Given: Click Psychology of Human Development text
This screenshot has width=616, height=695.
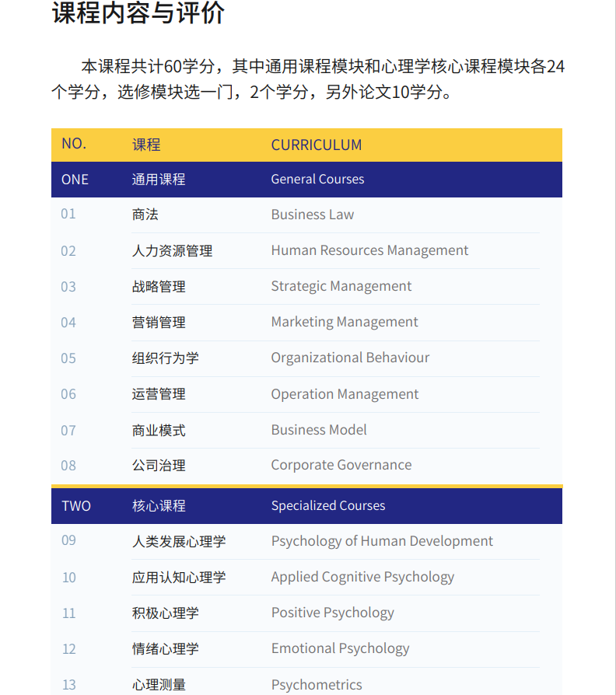Looking at the screenshot, I should pyautogui.click(x=382, y=541).
